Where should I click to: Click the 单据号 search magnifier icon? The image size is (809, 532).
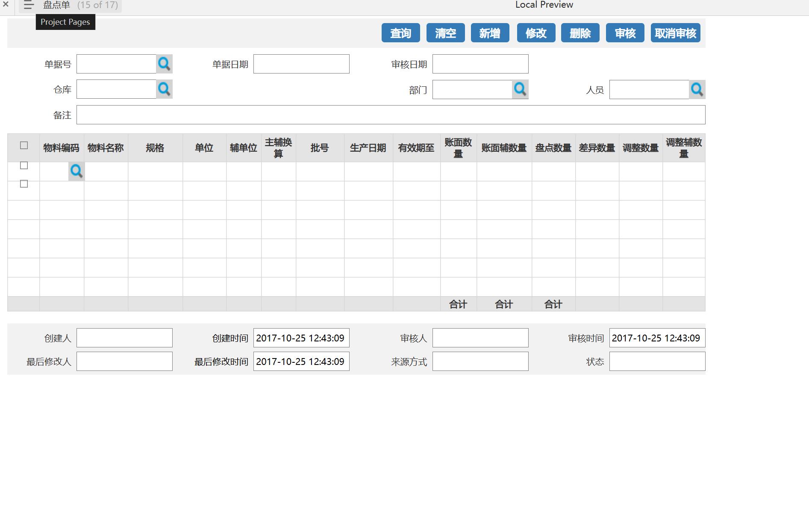[x=164, y=64]
